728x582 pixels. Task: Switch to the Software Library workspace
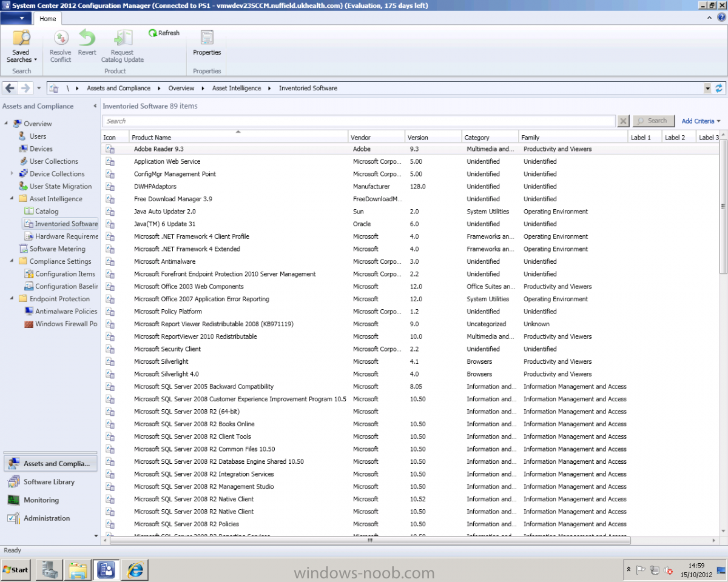point(50,482)
